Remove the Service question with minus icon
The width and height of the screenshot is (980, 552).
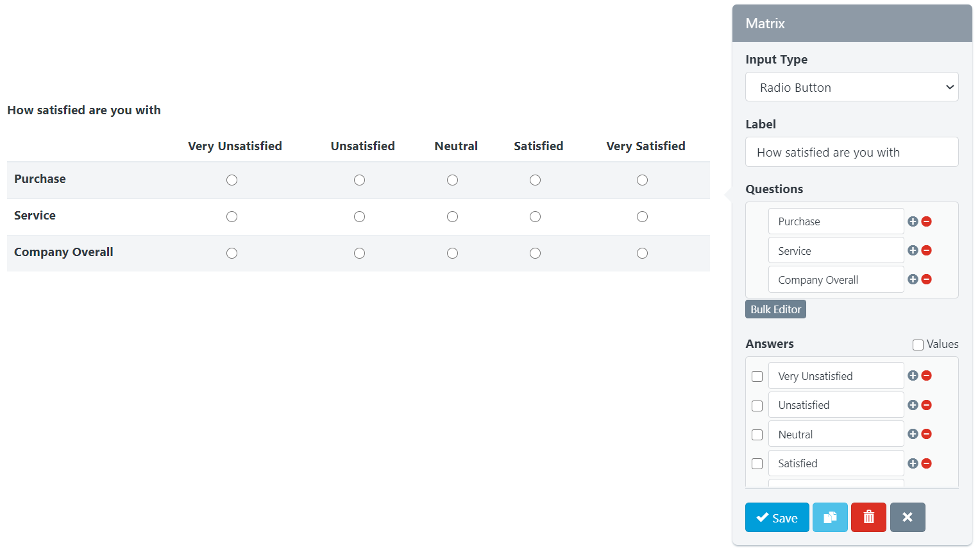click(926, 250)
